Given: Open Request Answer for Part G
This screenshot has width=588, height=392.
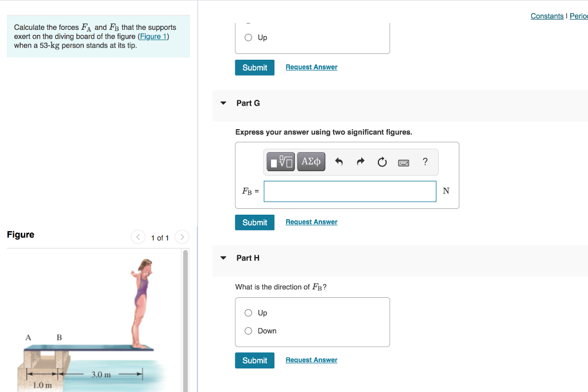Looking at the screenshot, I should pyautogui.click(x=311, y=222).
